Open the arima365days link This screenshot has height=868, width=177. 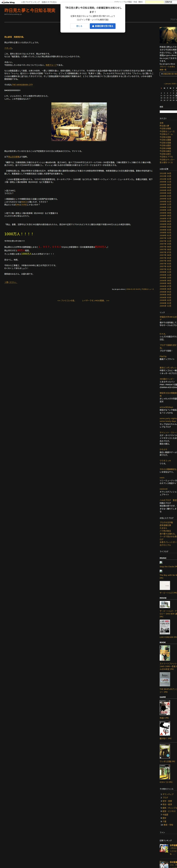[166, 407]
